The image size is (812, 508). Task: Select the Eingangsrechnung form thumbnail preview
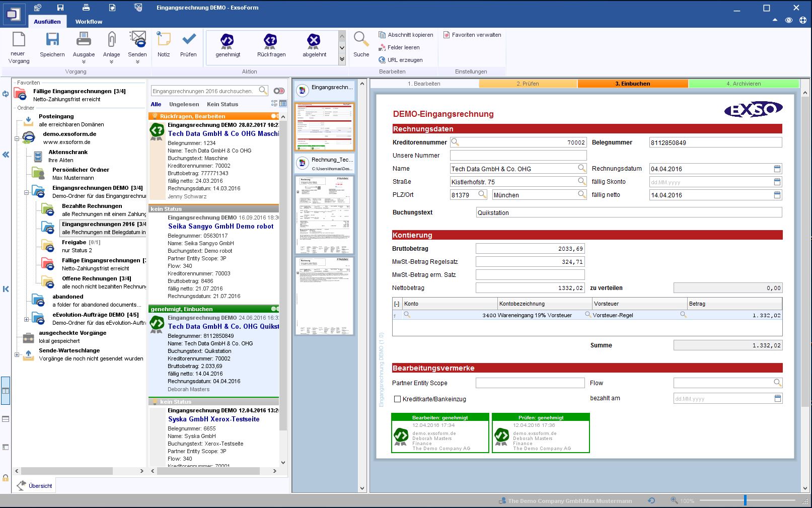324,127
